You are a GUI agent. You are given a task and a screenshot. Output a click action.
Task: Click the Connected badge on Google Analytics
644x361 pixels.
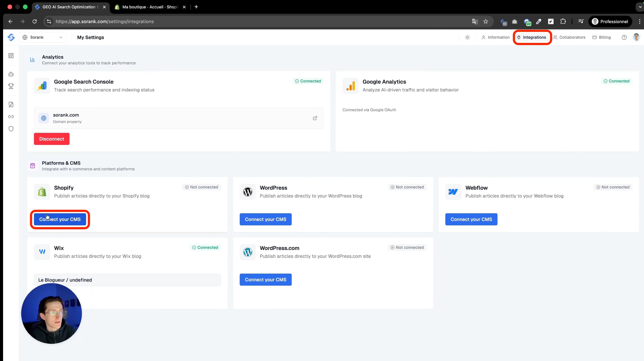616,81
